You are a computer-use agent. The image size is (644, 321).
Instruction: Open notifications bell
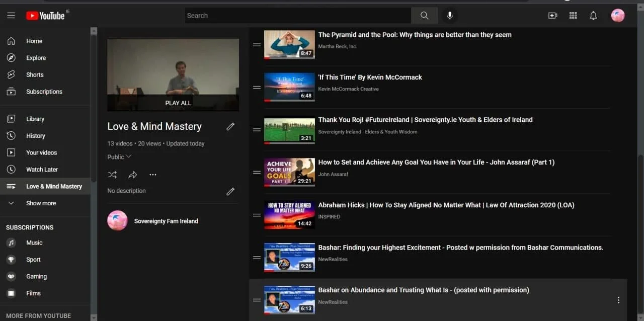coord(593,16)
